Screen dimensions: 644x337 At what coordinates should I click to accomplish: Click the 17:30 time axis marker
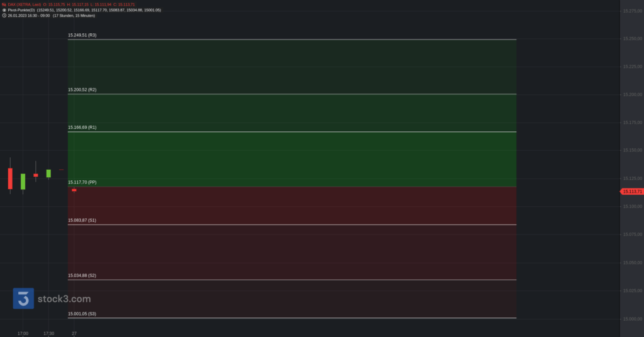point(49,334)
